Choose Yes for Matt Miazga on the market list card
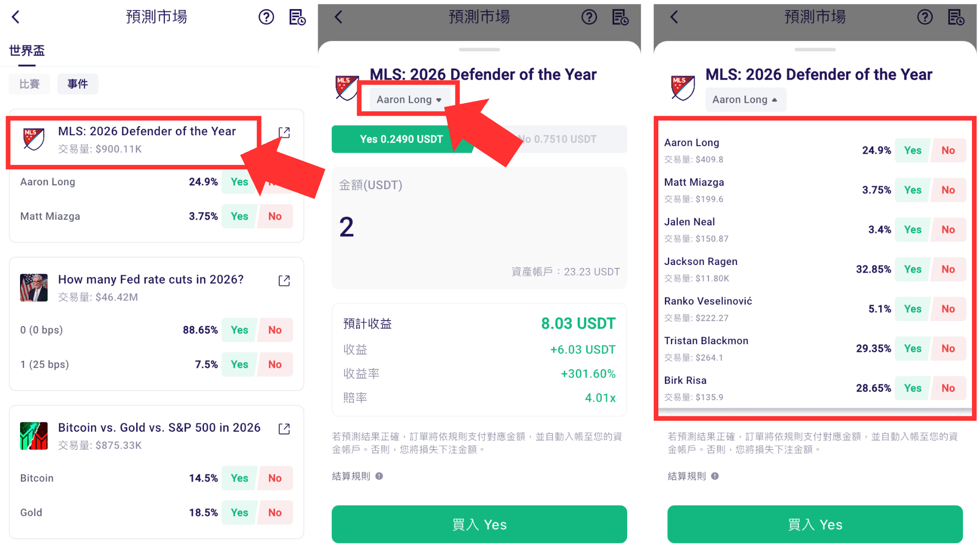The width and height of the screenshot is (980, 552). [239, 216]
